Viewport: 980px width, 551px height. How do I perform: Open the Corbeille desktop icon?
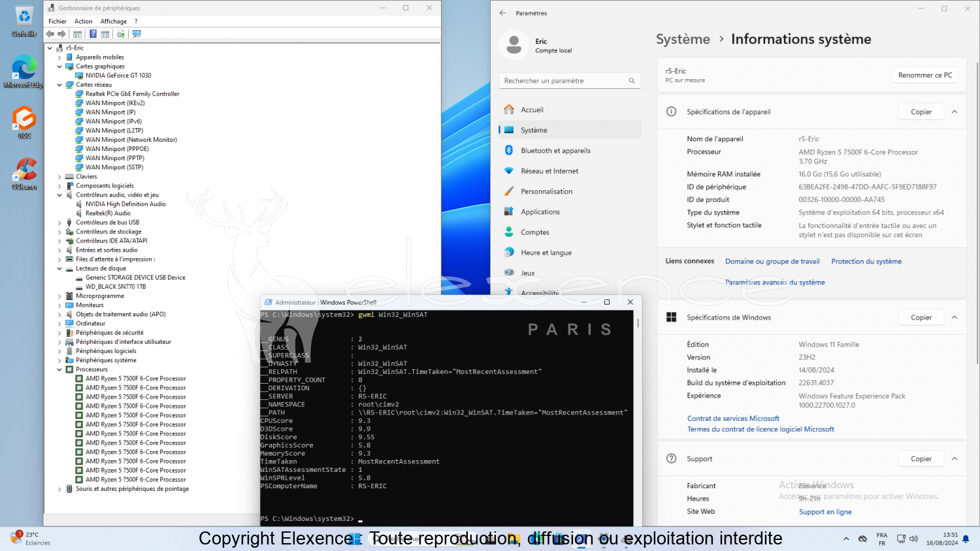24,21
